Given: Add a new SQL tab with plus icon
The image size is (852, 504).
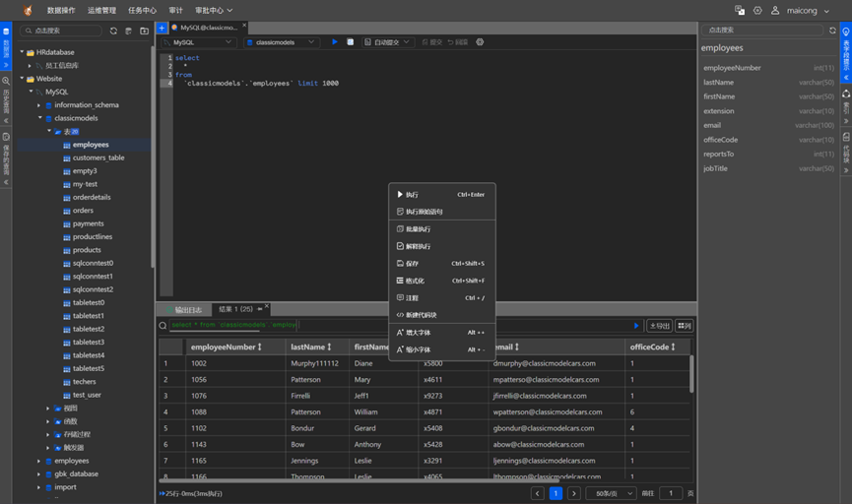Looking at the screenshot, I should [162, 29].
